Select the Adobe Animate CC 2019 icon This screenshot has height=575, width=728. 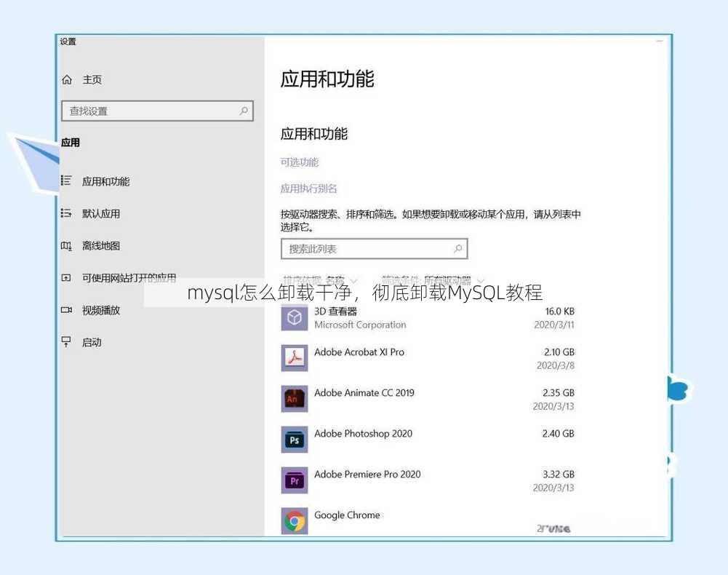click(x=295, y=399)
